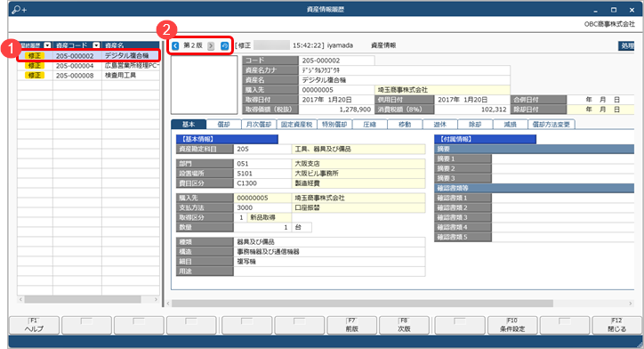Image resolution: width=644 pixels, height=349 pixels.
Task: Click the detail pane horizontal scrollbar
Action: pos(361,304)
